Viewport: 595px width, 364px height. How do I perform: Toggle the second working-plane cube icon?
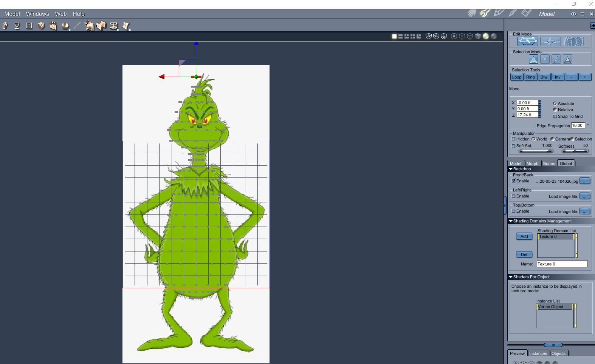[436, 36]
